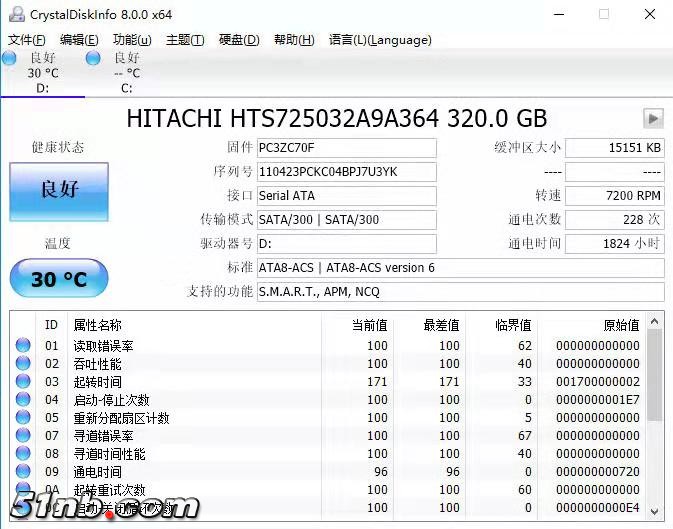This screenshot has width=673, height=529.
Task: Click the interface field Serial ATA
Action: tap(347, 196)
